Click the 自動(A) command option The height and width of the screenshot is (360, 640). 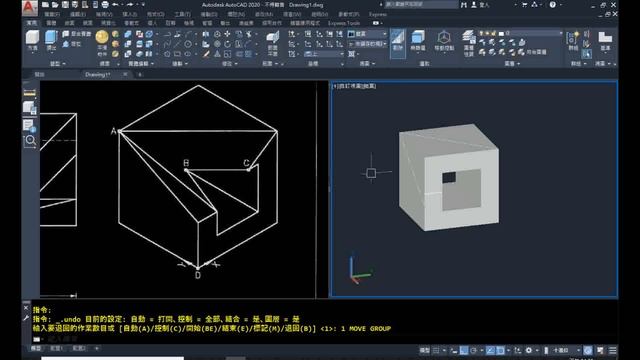click(x=135, y=329)
